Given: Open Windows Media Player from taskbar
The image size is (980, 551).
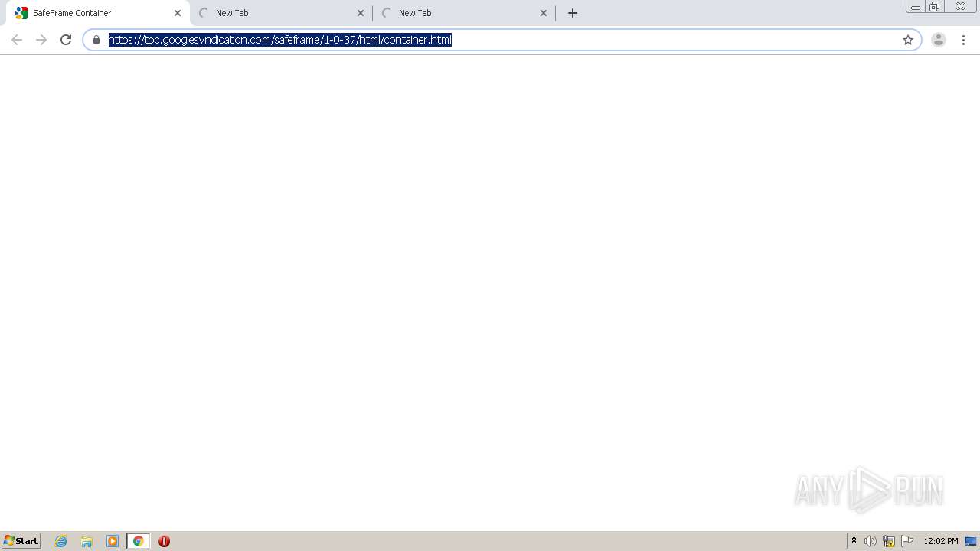Looking at the screenshot, I should [x=113, y=541].
